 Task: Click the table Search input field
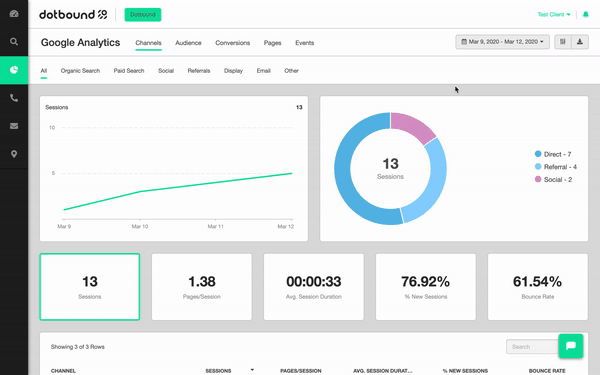point(532,347)
